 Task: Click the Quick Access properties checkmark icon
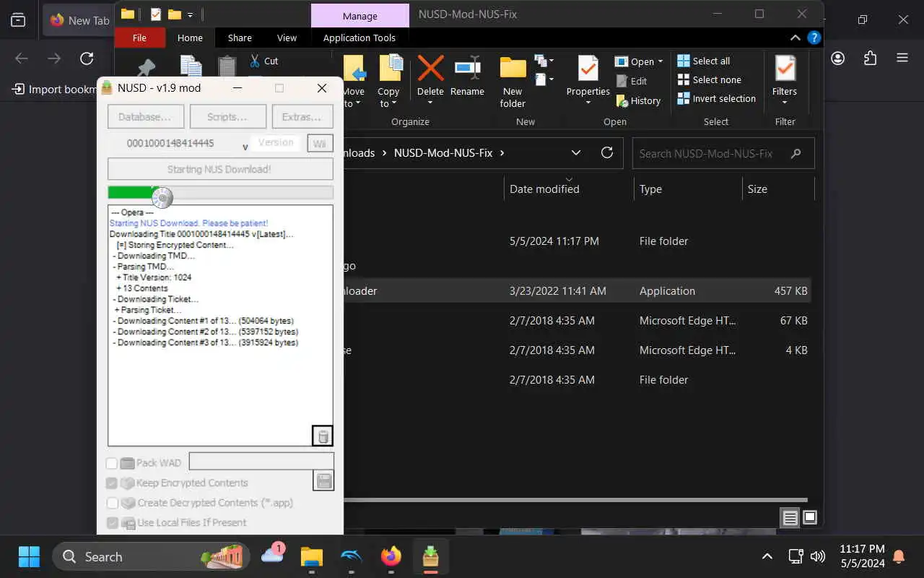pyautogui.click(x=155, y=14)
